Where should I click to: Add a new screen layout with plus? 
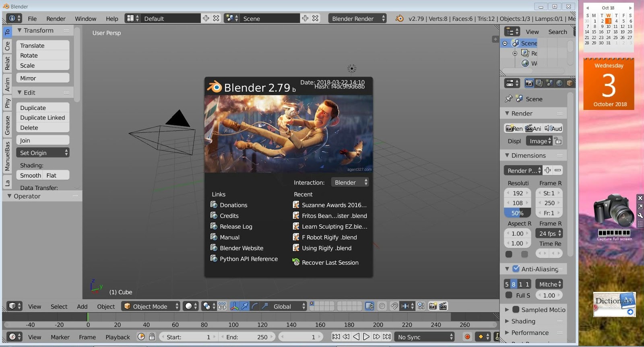tap(206, 19)
